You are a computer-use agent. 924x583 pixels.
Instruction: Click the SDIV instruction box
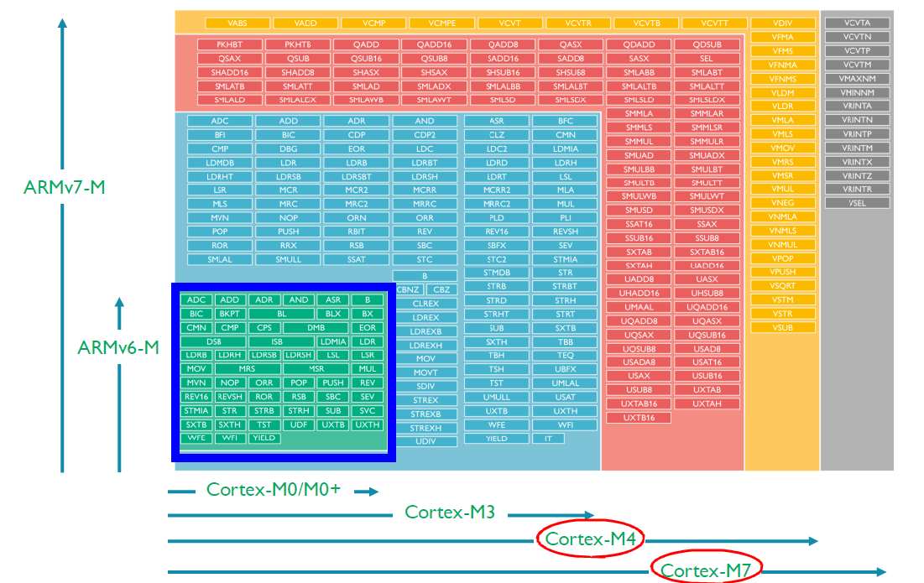(425, 387)
